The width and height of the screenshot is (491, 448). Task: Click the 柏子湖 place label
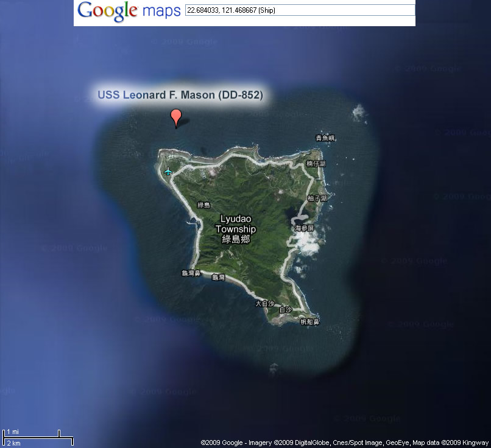click(317, 198)
